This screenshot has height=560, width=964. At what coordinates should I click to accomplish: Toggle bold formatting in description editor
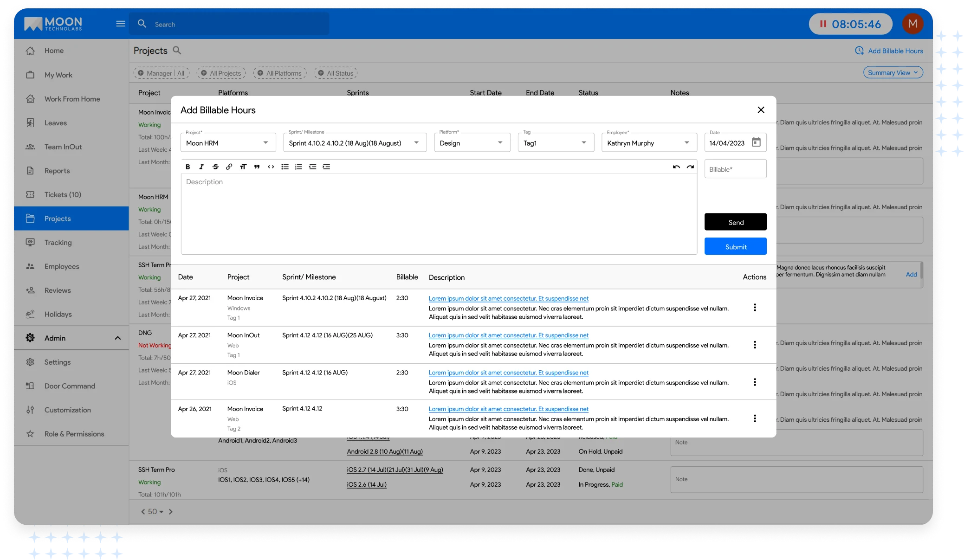click(x=188, y=167)
